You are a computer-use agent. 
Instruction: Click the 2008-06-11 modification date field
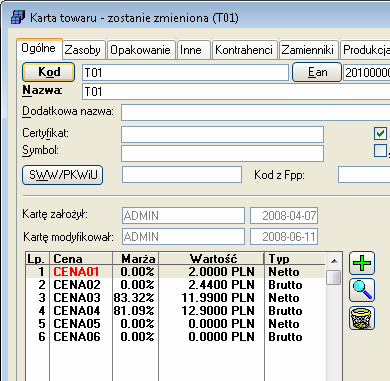[x=284, y=237]
